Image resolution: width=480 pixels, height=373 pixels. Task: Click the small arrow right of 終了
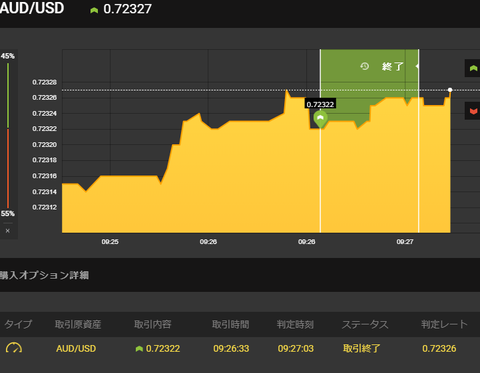[417, 66]
